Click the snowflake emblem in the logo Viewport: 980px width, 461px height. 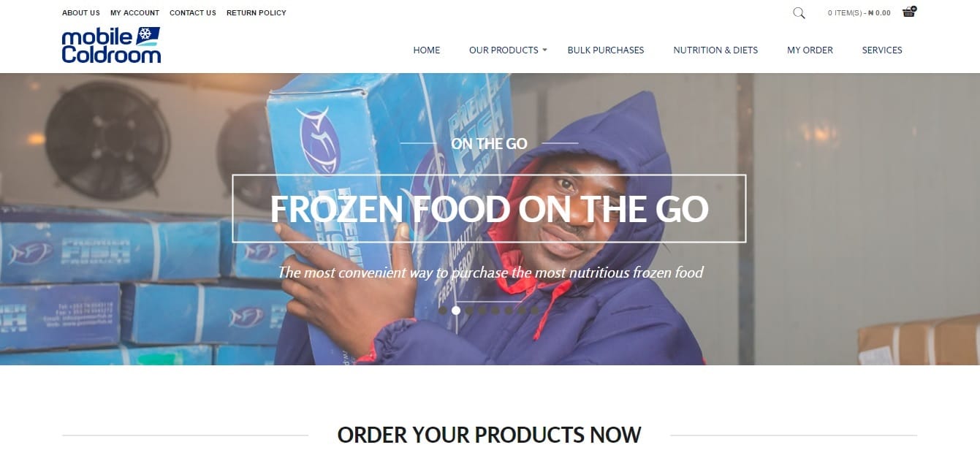148,34
